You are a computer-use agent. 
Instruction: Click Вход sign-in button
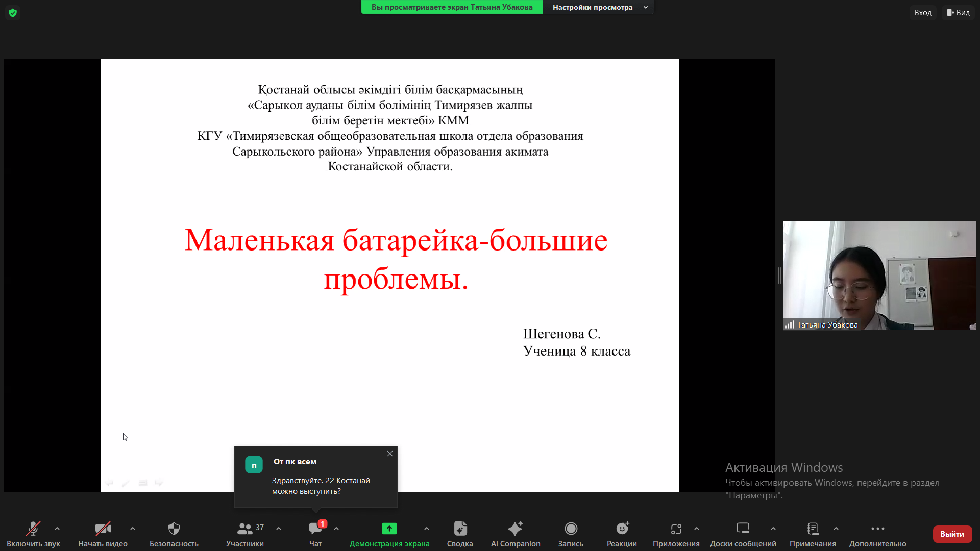click(923, 13)
